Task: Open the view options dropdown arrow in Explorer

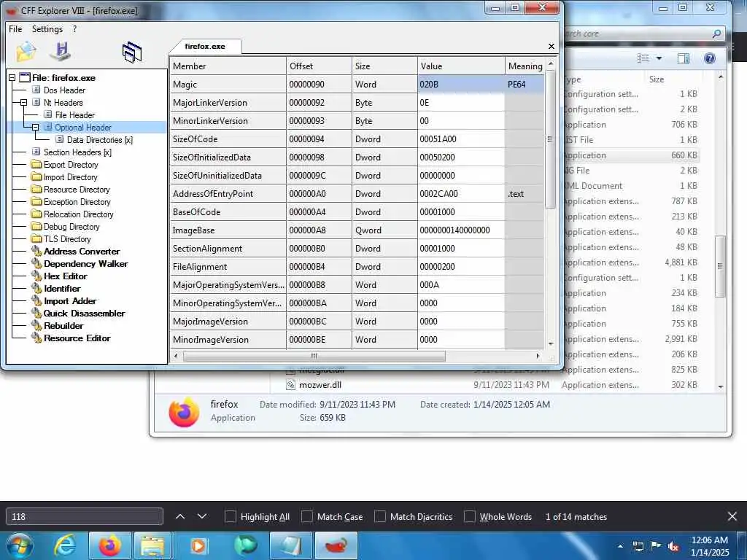Action: [x=659, y=58]
